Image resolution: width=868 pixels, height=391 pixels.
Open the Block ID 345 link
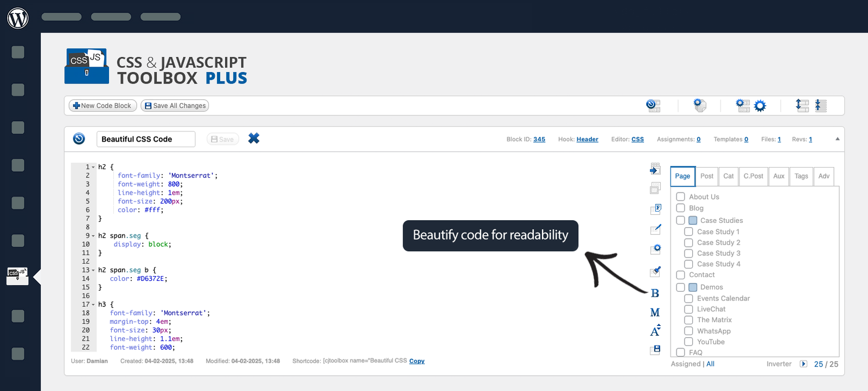point(539,139)
